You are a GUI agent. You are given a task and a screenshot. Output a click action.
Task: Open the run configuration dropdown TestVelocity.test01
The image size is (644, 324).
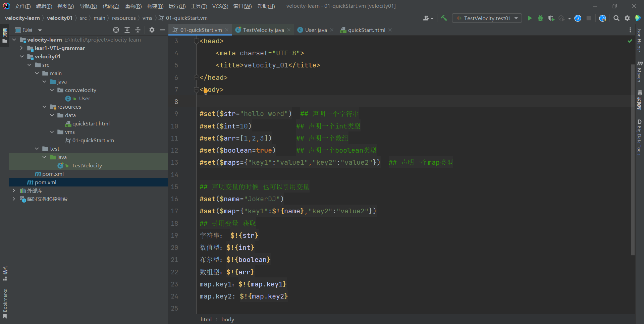click(487, 18)
